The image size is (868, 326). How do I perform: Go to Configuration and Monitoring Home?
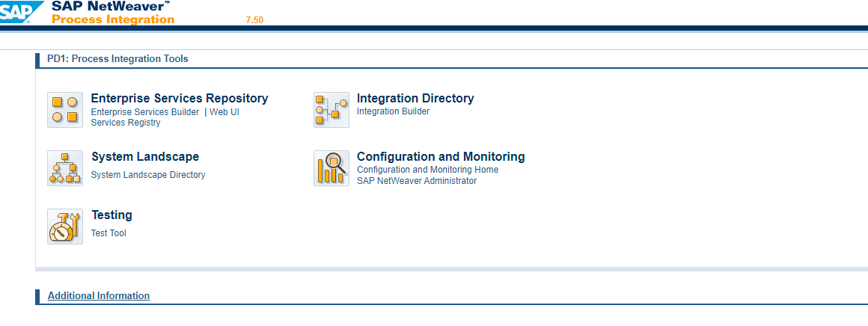[427, 170]
